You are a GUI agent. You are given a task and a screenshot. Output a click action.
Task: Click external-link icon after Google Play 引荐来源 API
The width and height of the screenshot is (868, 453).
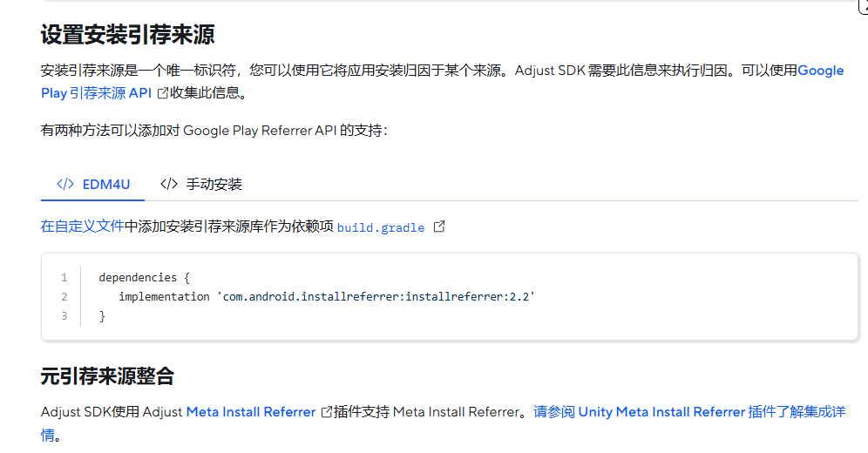coord(162,93)
